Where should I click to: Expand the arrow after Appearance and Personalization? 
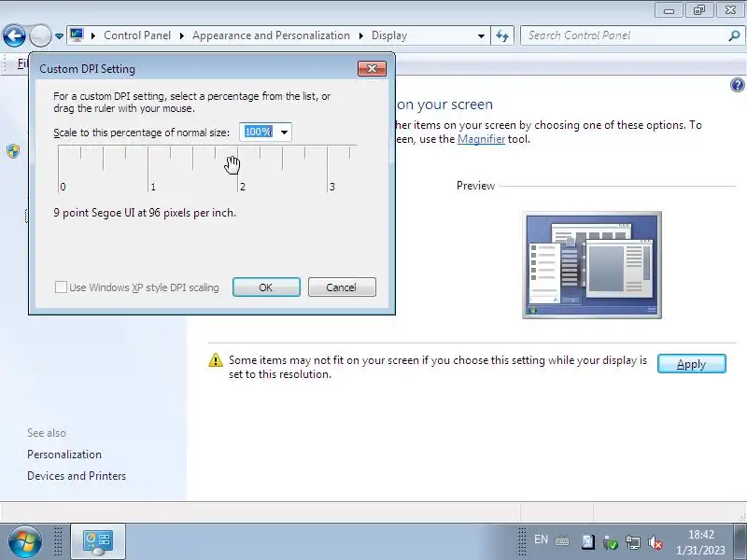361,35
